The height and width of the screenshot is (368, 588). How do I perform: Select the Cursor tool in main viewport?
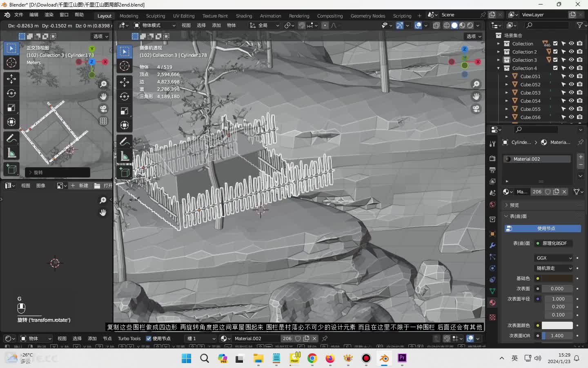[x=125, y=66]
